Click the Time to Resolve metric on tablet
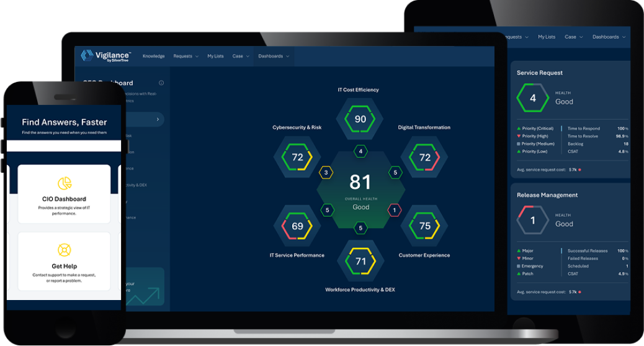Viewport: 644px width, 346px height. [x=598, y=136]
